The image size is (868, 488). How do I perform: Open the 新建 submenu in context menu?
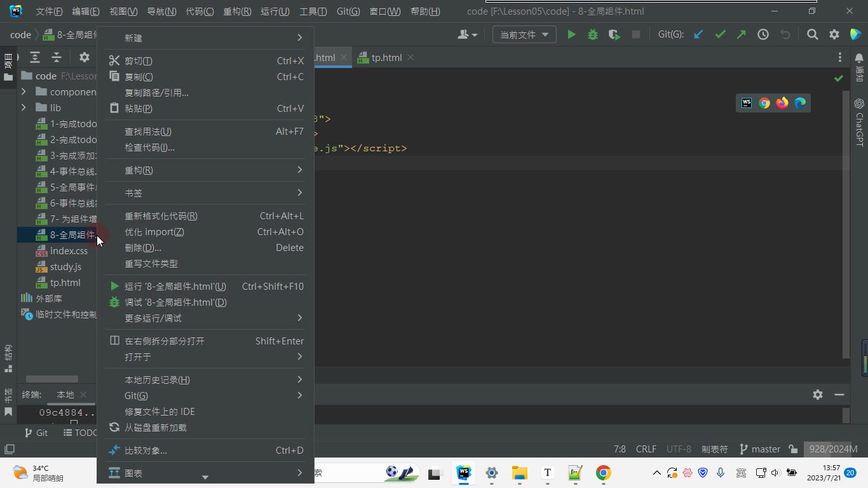click(207, 38)
